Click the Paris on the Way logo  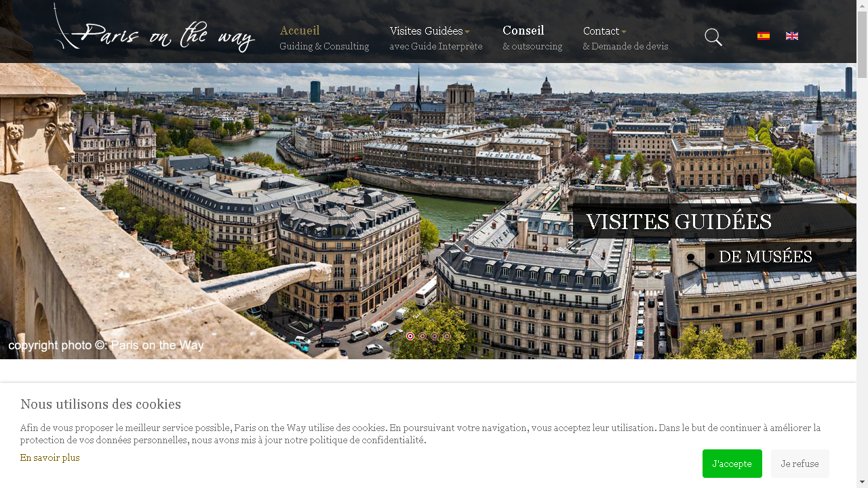point(155,28)
